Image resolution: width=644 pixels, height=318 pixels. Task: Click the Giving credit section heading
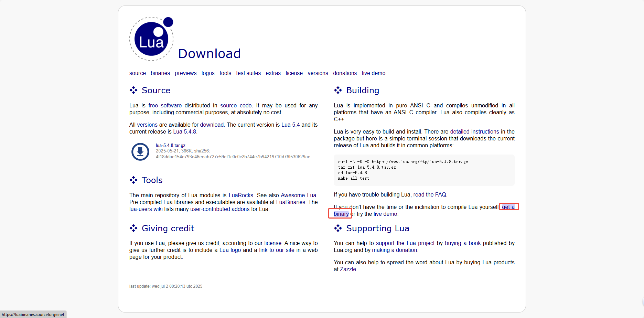(x=168, y=228)
